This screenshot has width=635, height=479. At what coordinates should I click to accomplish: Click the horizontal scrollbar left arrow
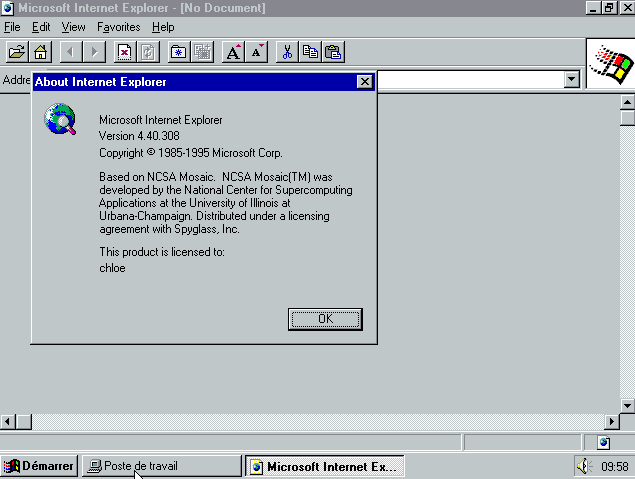pos(8,422)
